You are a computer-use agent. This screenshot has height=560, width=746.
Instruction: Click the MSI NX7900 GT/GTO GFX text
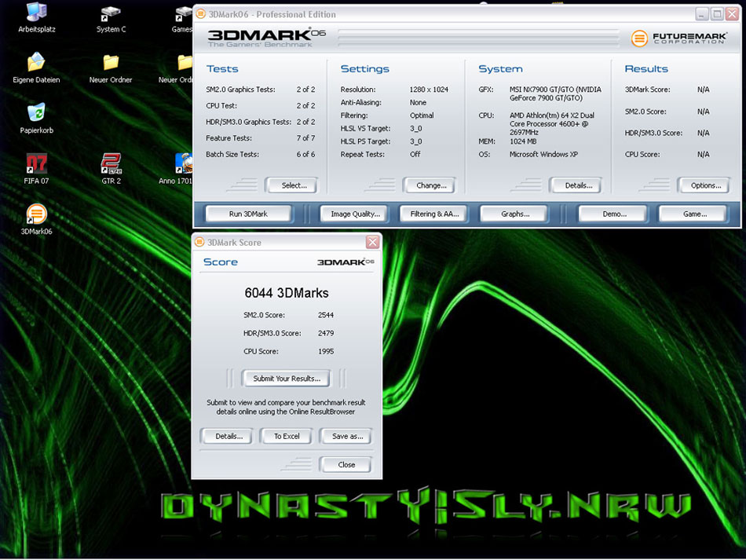(x=555, y=93)
